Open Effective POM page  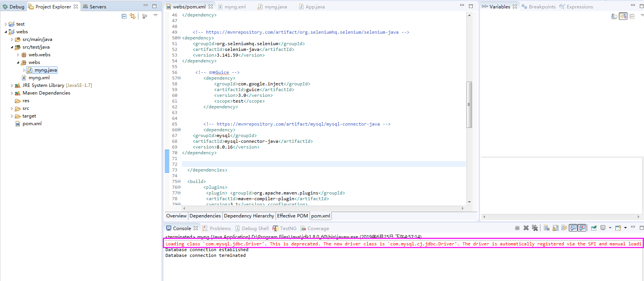(292, 216)
